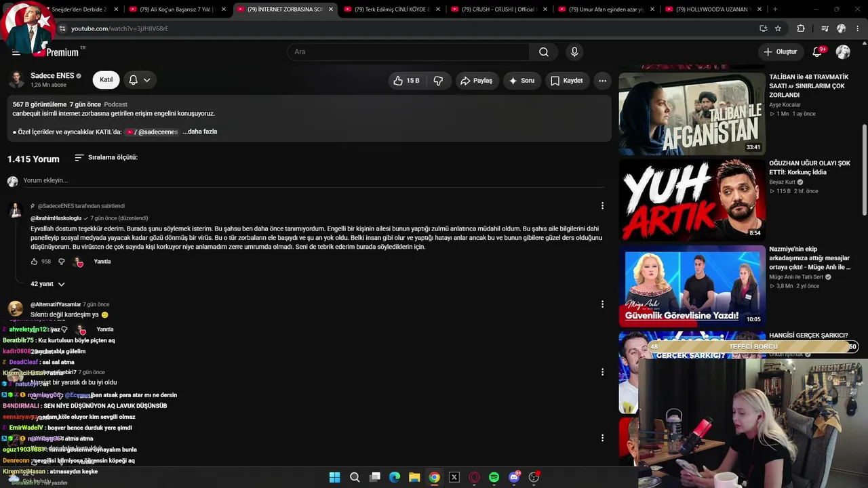Search by voice using the microphone icon
This screenshot has height=488, width=868.
tap(574, 52)
